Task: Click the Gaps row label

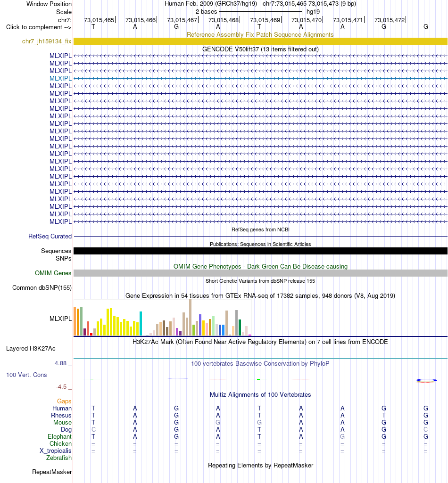Action: click(64, 401)
